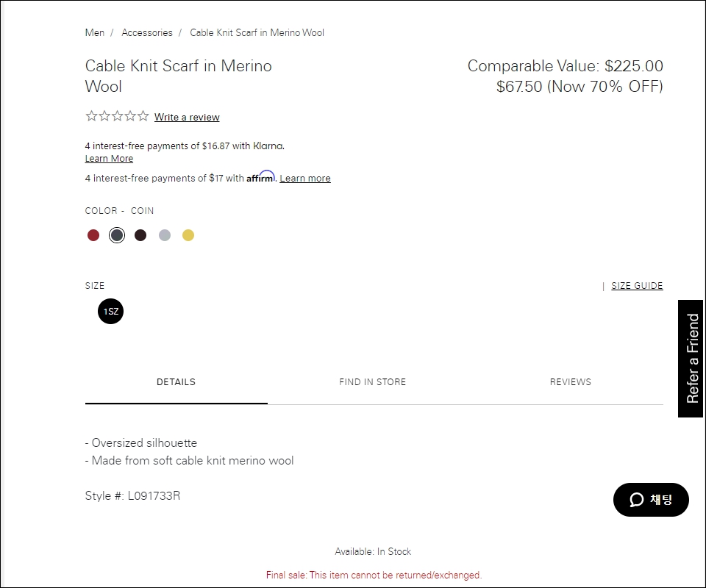Select the 1SZ size option

click(110, 312)
